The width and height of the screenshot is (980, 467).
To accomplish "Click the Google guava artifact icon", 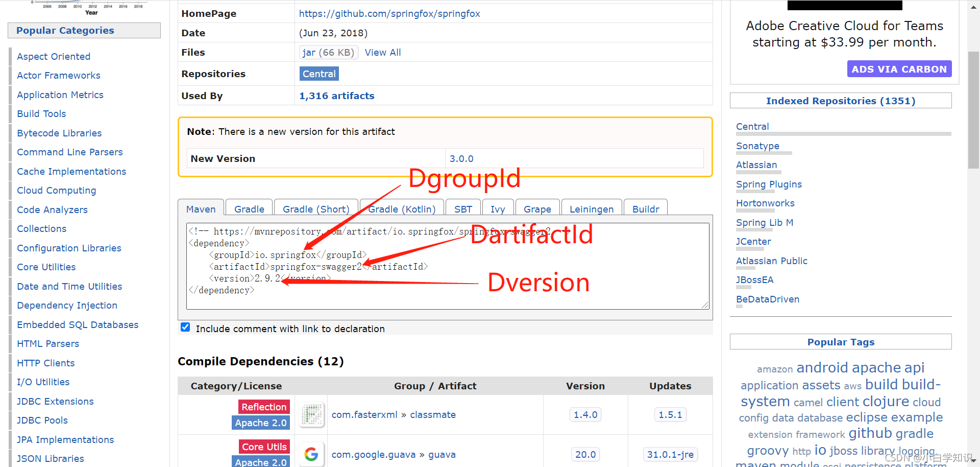I will tap(312, 454).
